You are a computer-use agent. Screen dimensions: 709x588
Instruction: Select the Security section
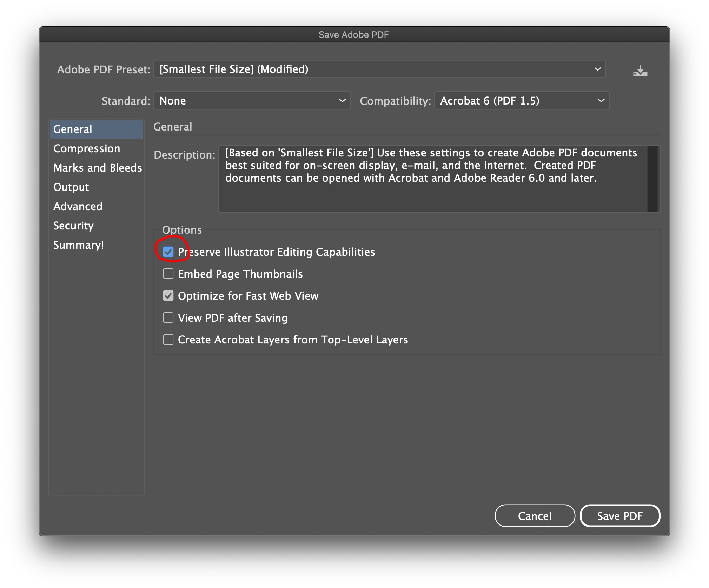point(96,226)
